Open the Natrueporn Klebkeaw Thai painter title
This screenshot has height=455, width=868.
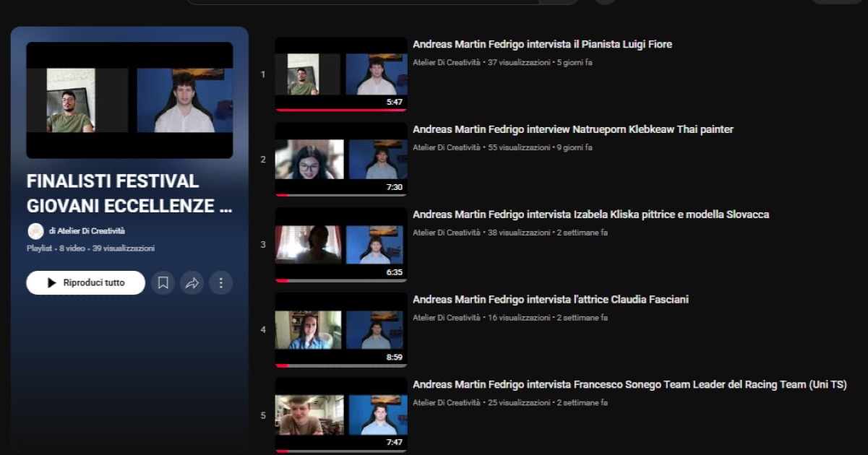572,130
